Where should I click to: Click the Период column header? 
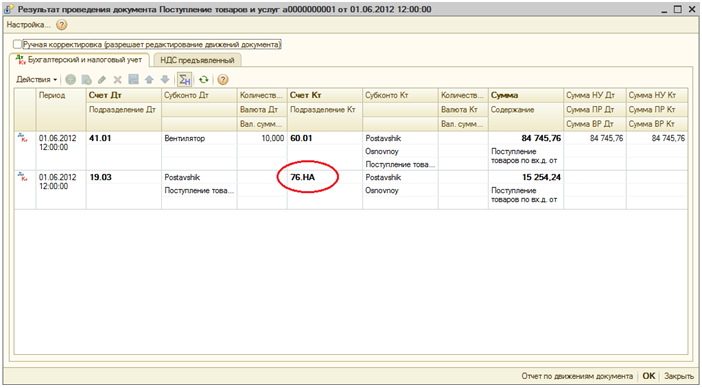click(x=60, y=109)
